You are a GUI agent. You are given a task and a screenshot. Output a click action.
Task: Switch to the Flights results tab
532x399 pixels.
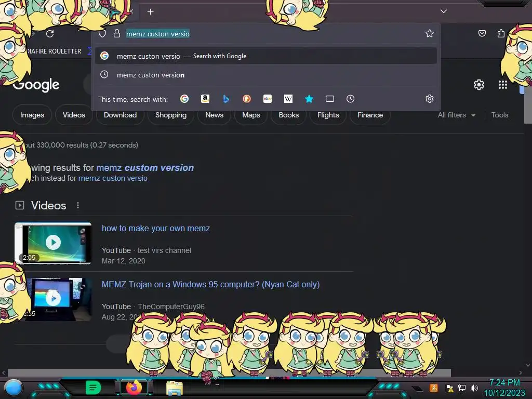328,115
